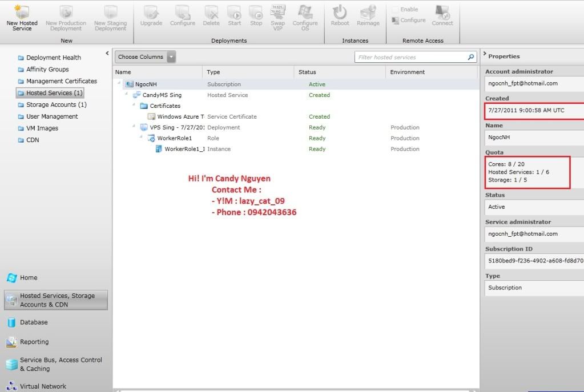Collapse the NgocNH subscription node
The image size is (584, 392).
click(119, 83)
